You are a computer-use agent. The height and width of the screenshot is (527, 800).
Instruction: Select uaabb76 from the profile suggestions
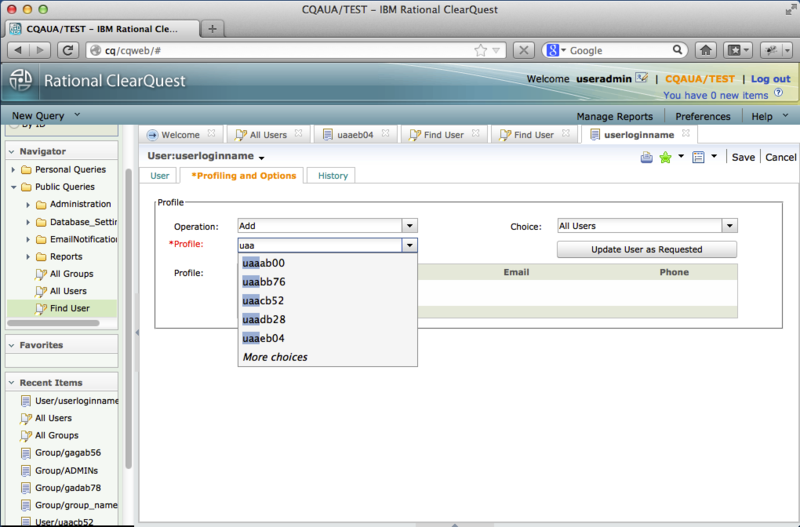click(x=328, y=282)
